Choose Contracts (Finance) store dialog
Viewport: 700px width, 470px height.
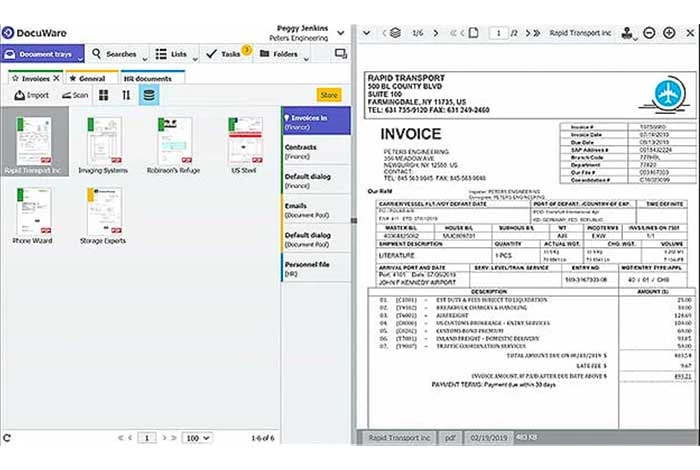pyautogui.click(x=316, y=151)
